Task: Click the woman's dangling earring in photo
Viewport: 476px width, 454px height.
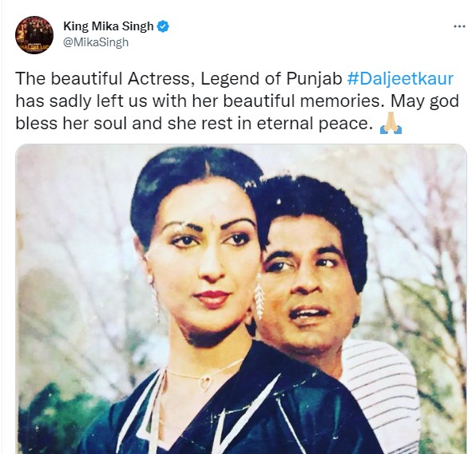Action: pos(258,297)
